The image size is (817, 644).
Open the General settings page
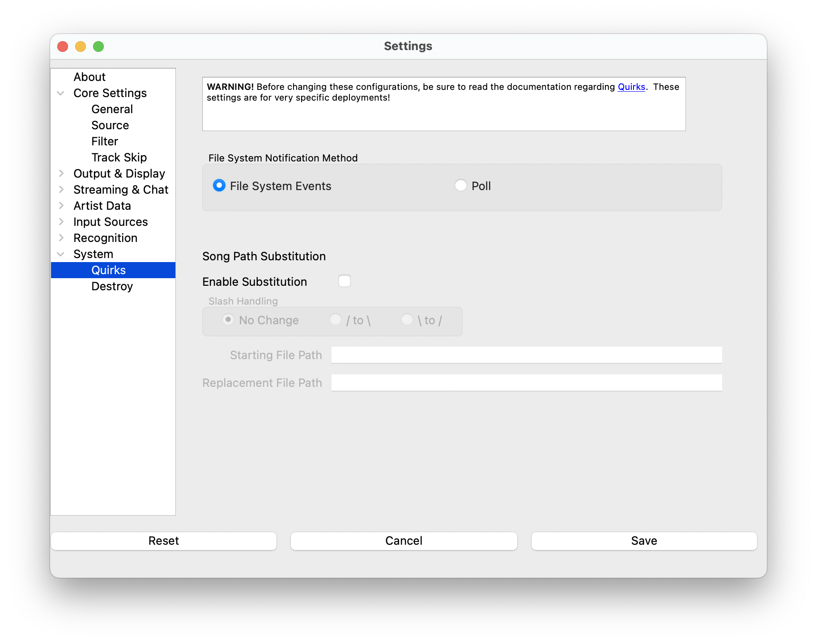pos(112,109)
